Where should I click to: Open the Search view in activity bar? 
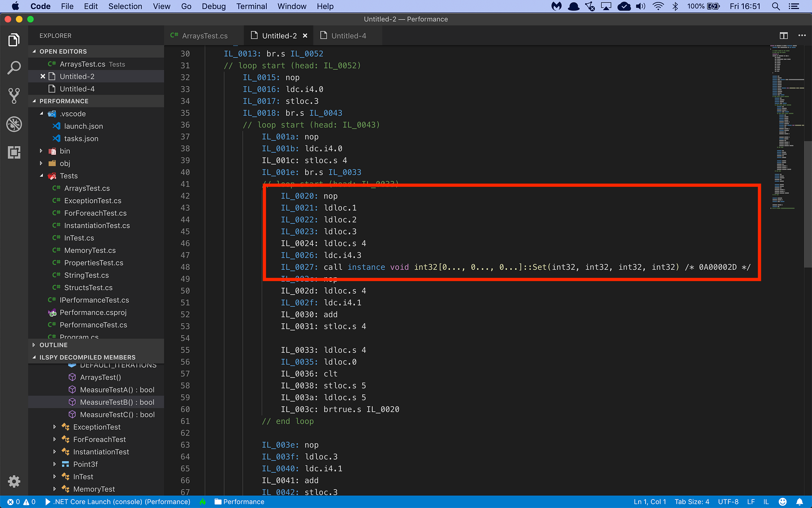[x=14, y=68]
